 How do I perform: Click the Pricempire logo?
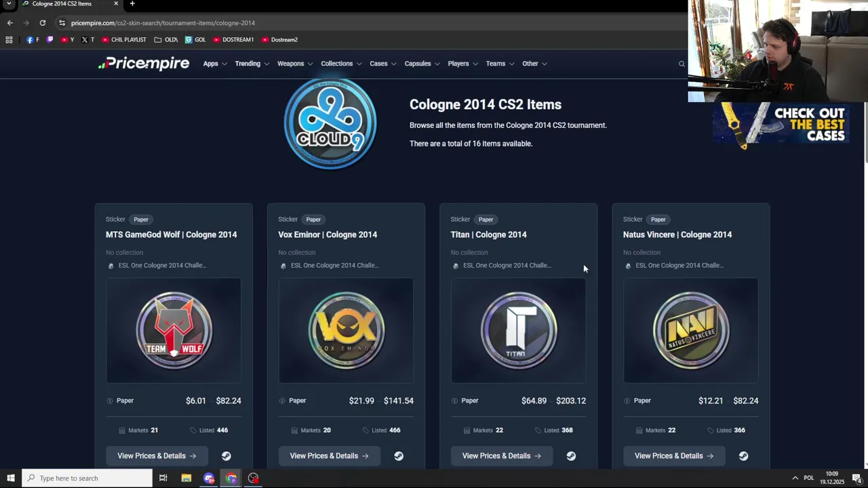(x=144, y=64)
